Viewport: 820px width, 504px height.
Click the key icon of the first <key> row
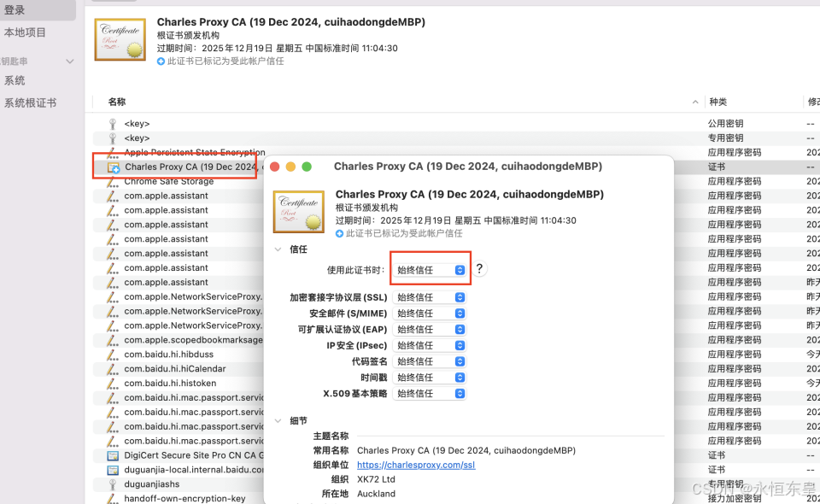point(113,123)
